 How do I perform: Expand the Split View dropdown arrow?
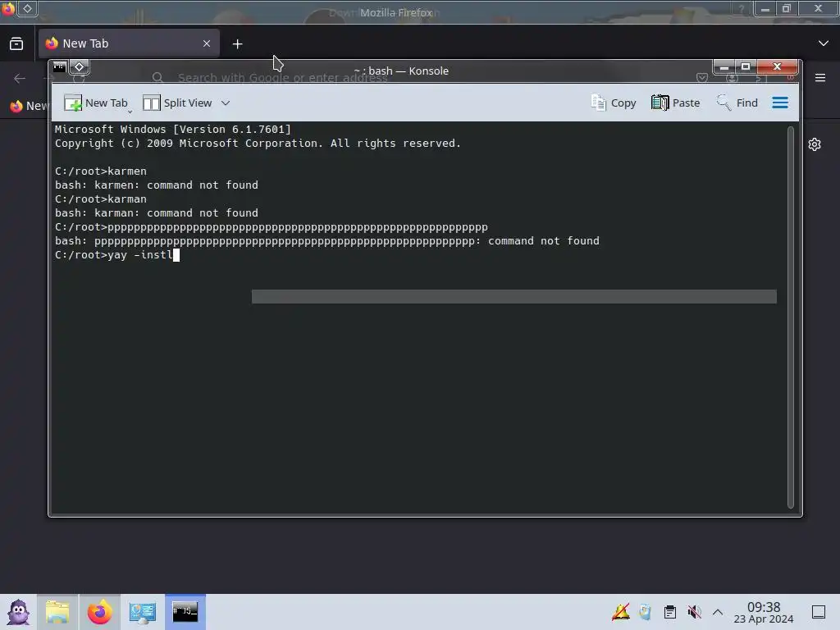pyautogui.click(x=226, y=103)
